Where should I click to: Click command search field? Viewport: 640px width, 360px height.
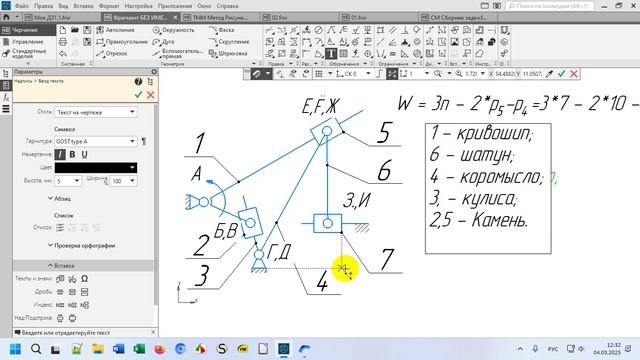click(550, 6)
